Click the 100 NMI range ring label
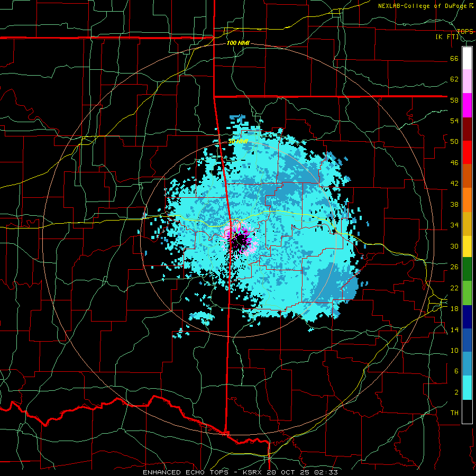The image size is (476, 476). [238, 43]
